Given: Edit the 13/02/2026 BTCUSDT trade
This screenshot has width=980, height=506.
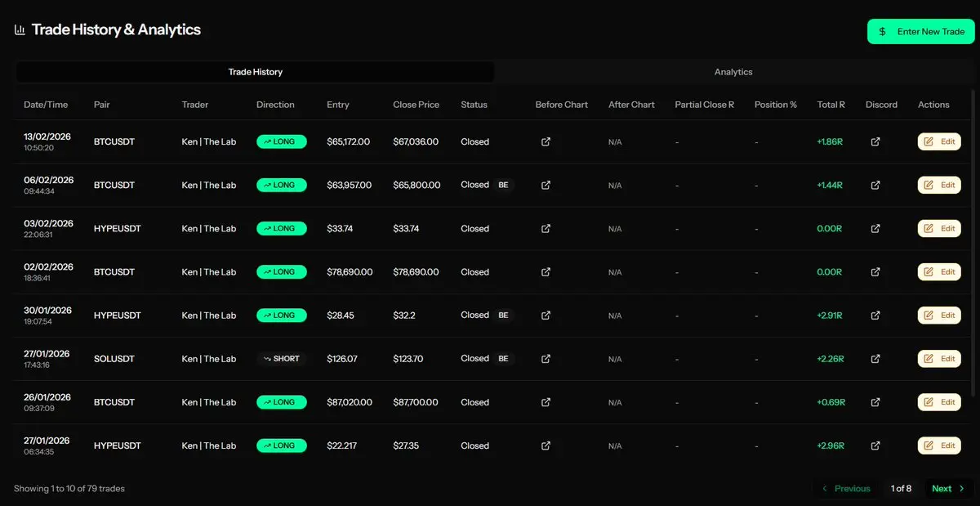Looking at the screenshot, I should (x=939, y=141).
